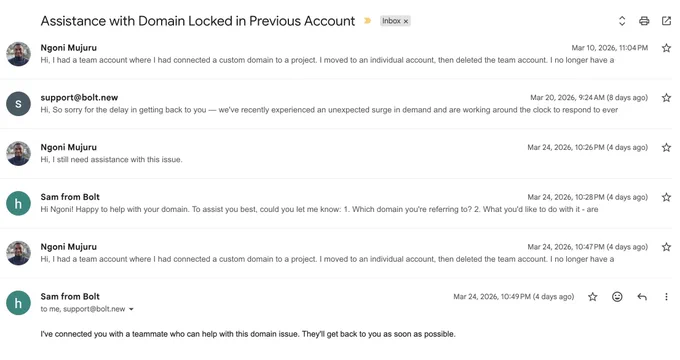Star the Mar 10 message from Ngoni
This screenshot has width=680, height=360.
(666, 48)
